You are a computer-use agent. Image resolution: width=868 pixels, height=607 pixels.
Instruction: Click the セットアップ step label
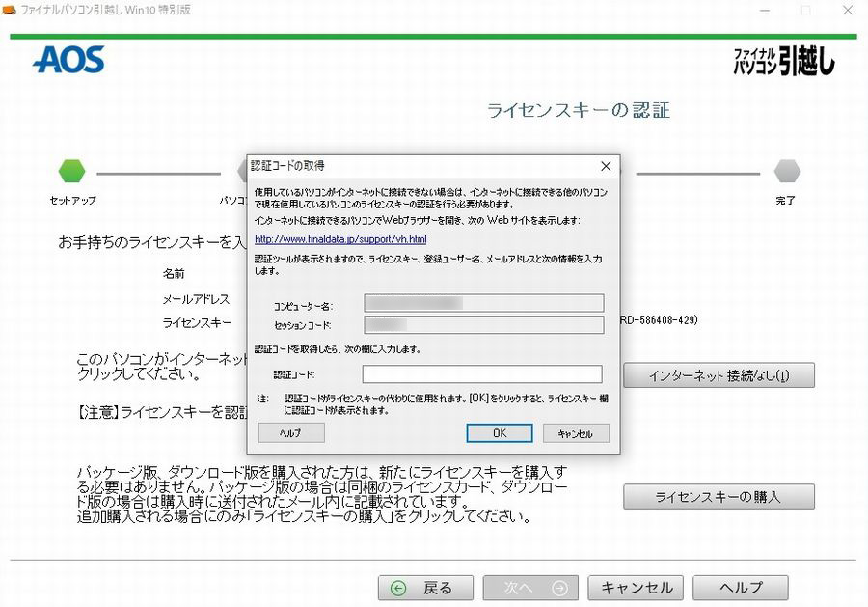coord(72,200)
